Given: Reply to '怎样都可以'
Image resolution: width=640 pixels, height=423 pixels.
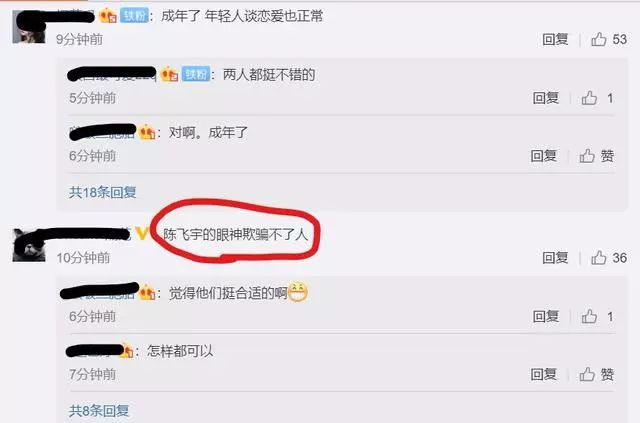Looking at the screenshot, I should coord(543,374).
